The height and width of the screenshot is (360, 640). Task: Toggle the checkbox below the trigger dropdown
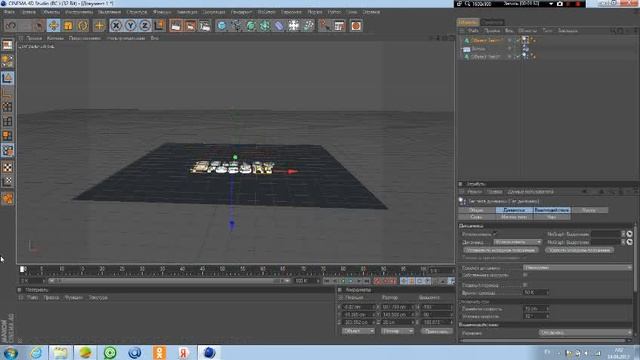tap(525, 275)
